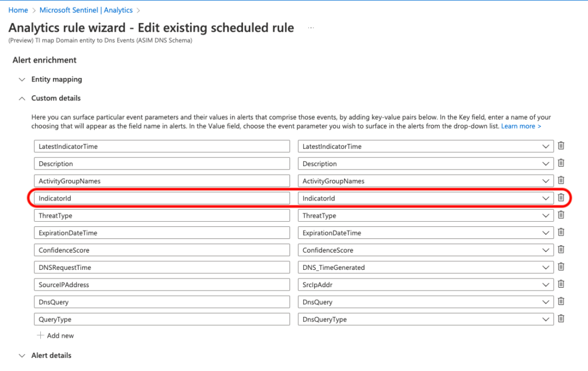Screen dimensions: 588x371
Task: Expand the Entity mapping section
Action: pyautogui.click(x=51, y=79)
